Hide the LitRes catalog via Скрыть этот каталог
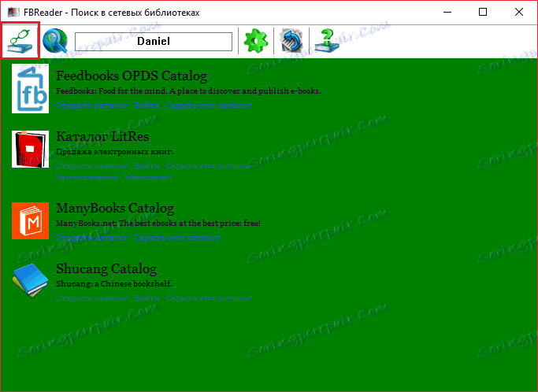 pyautogui.click(x=209, y=166)
